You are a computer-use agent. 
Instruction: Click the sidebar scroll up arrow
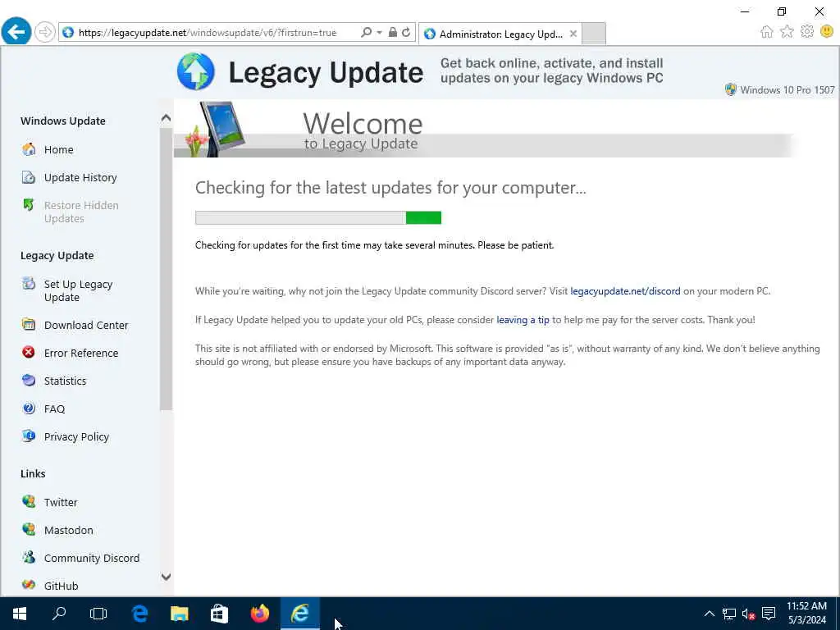tap(166, 118)
